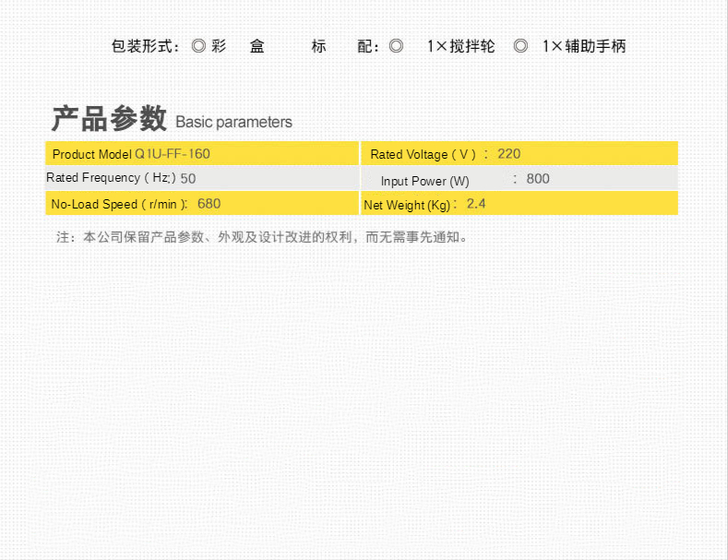Click the circle bullet before 彩盒
The image size is (728, 560).
[x=198, y=46]
